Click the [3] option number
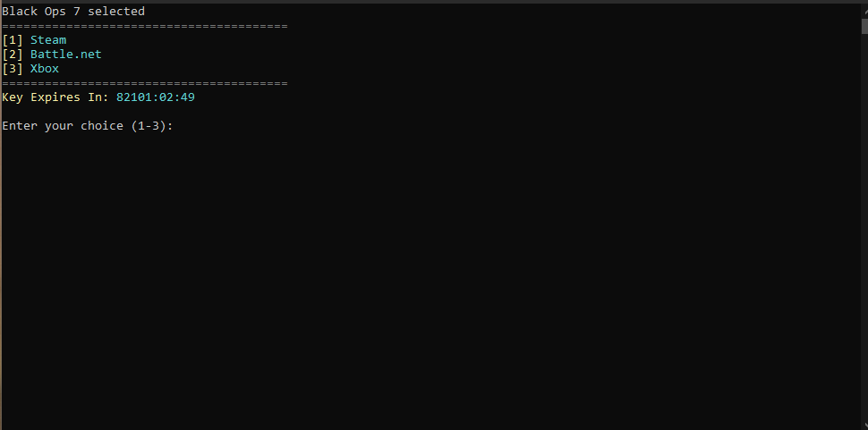The height and width of the screenshot is (430, 868). pos(13,69)
